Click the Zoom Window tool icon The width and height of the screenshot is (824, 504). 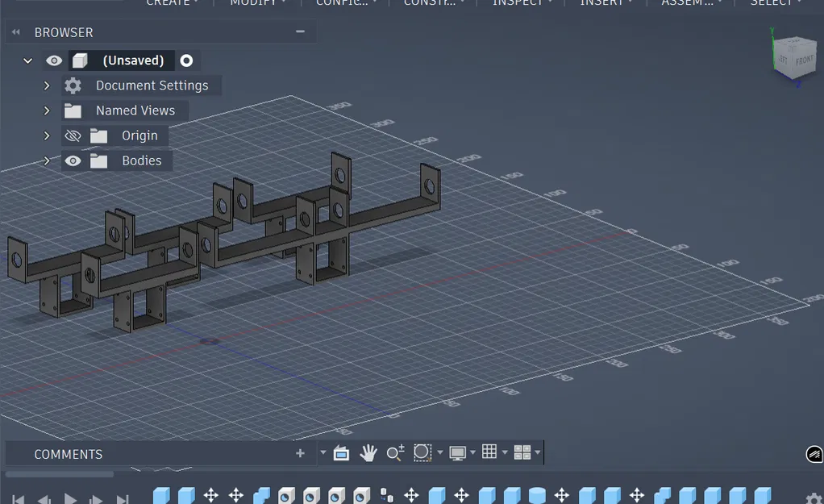click(x=422, y=452)
